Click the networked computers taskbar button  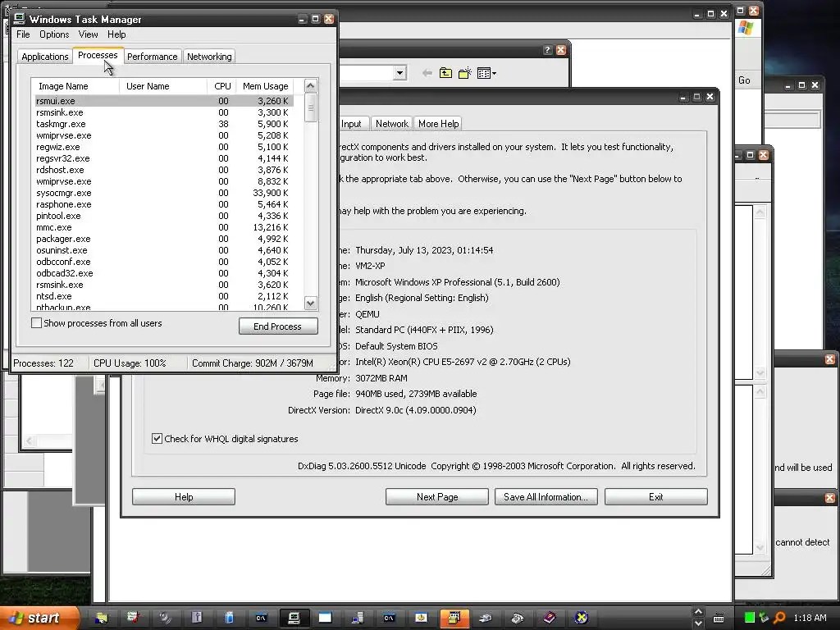(358, 618)
